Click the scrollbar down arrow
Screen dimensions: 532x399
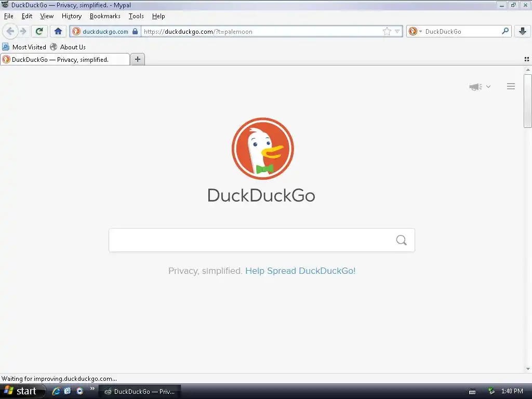[x=528, y=369]
